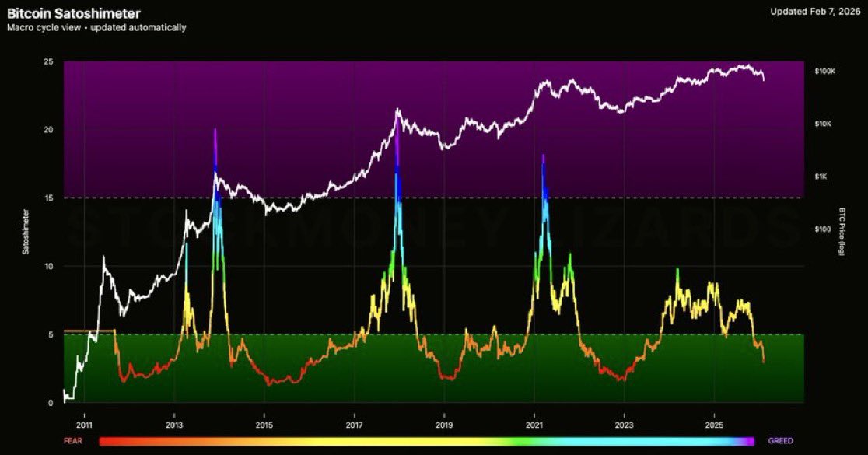Click the 2013 x-axis label
Screen dimensions: 868x455
[174, 425]
